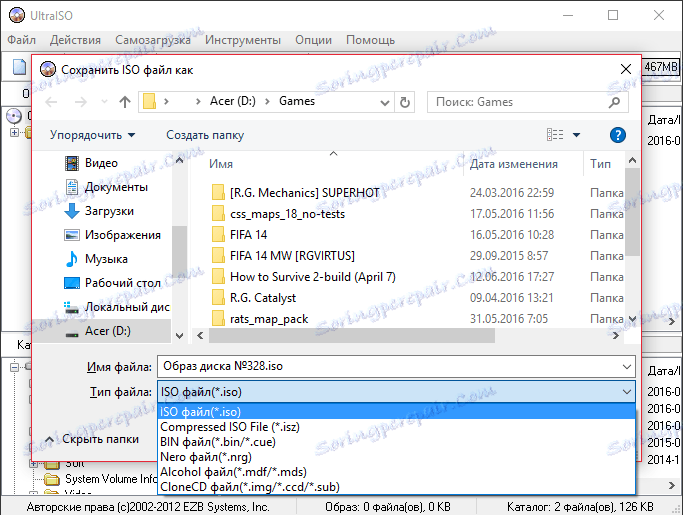The width and height of the screenshot is (683, 515).
Task: Click the Имя файла input field
Action: point(396,366)
